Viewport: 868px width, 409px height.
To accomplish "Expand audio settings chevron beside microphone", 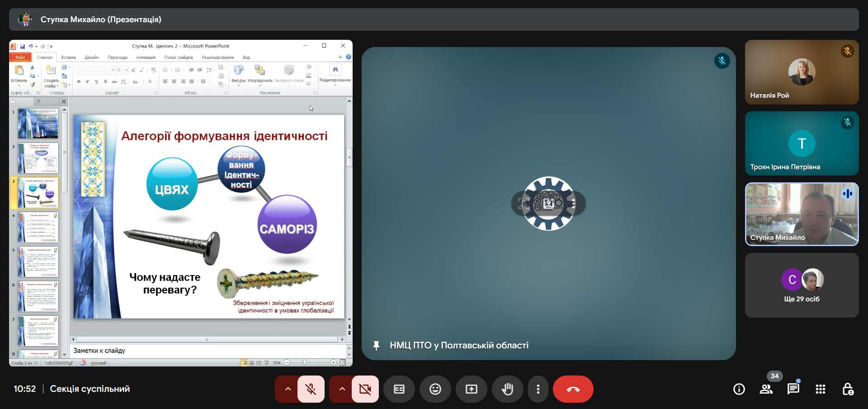I will click(288, 389).
